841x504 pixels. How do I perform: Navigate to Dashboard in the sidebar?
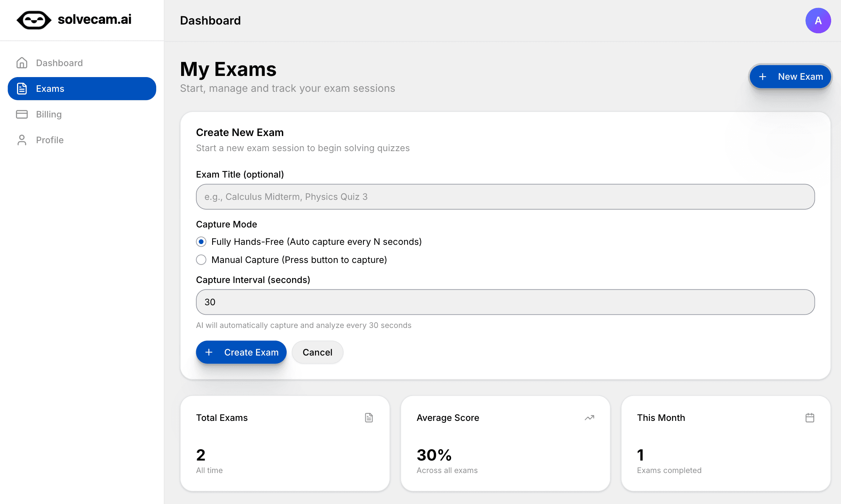(59, 63)
